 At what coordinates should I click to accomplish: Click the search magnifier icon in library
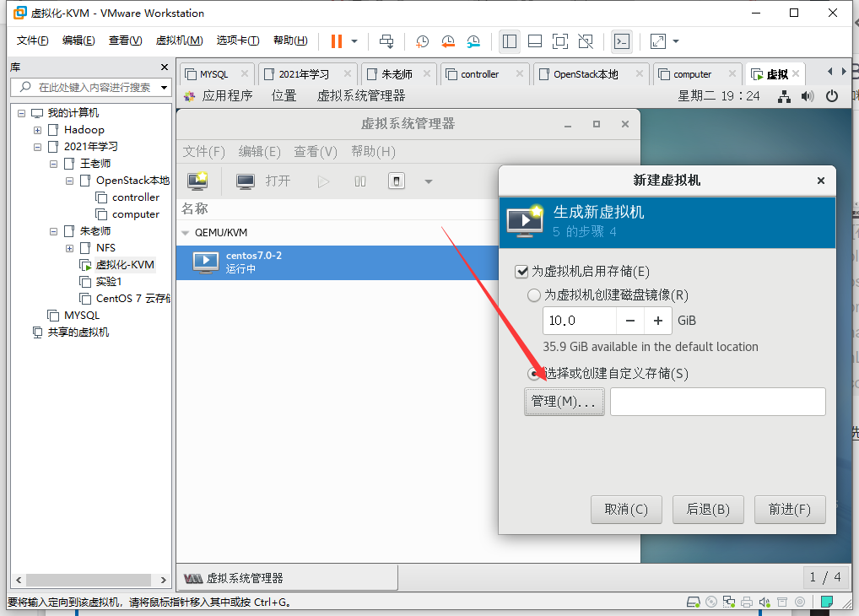pyautogui.click(x=25, y=87)
